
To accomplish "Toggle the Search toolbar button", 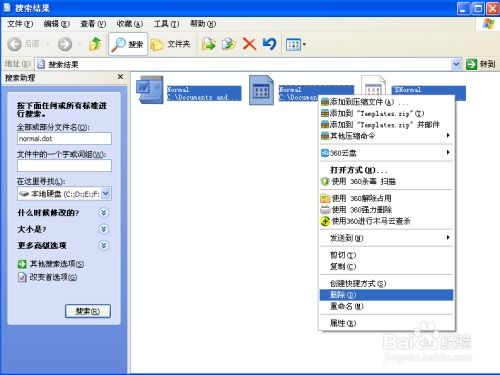I will 128,44.
